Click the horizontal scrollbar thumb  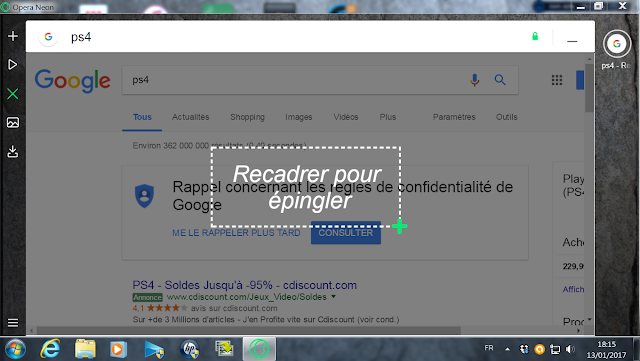[x=249, y=330]
